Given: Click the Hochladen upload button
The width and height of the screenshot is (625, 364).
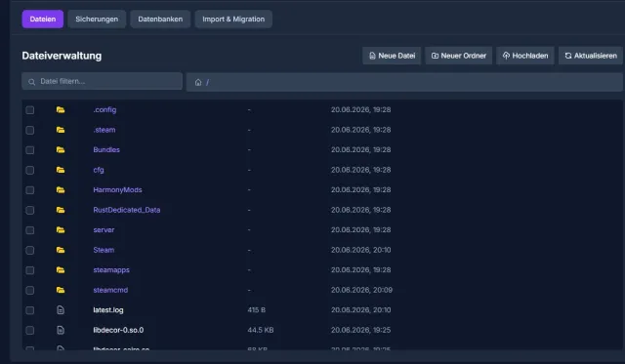Looking at the screenshot, I should [x=525, y=56].
